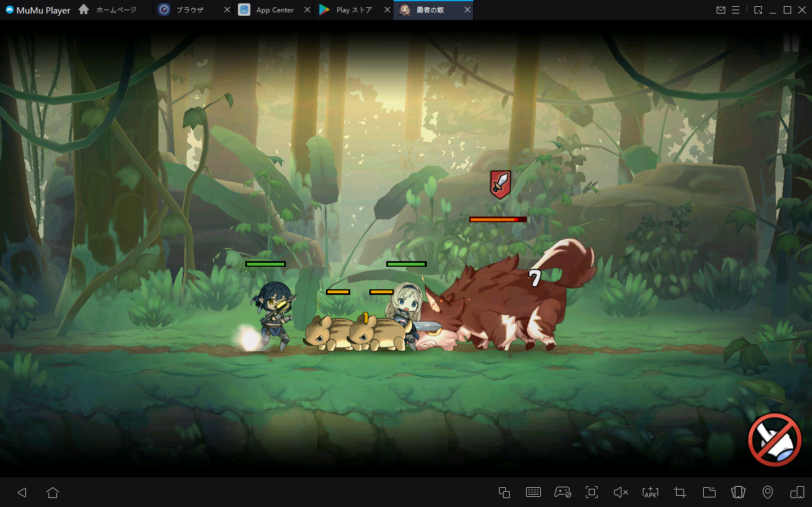Screen dimensions: 812x507
Task: Click the shrink window mode icon
Action: tap(758, 10)
